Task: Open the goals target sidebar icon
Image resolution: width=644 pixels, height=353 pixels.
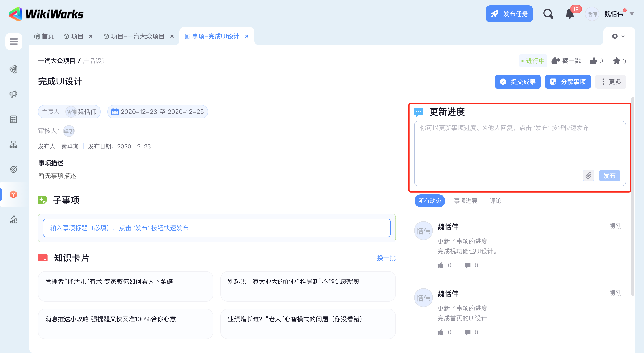Action: 13,169
